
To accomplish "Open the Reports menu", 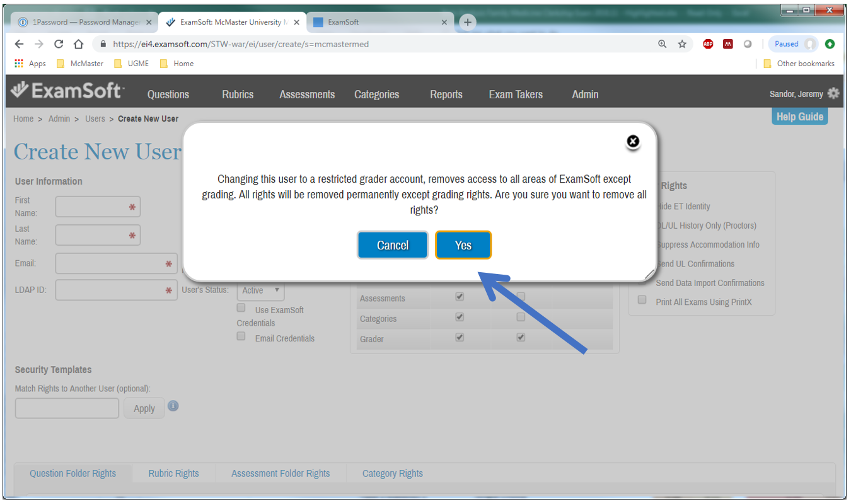I will point(446,94).
